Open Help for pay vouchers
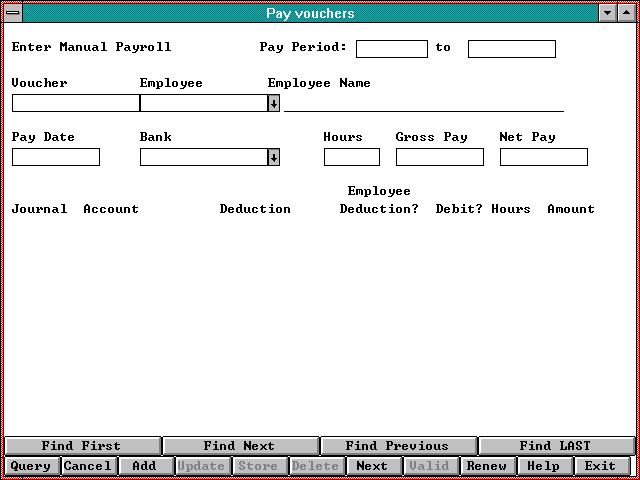640x480 pixels. tap(543, 466)
